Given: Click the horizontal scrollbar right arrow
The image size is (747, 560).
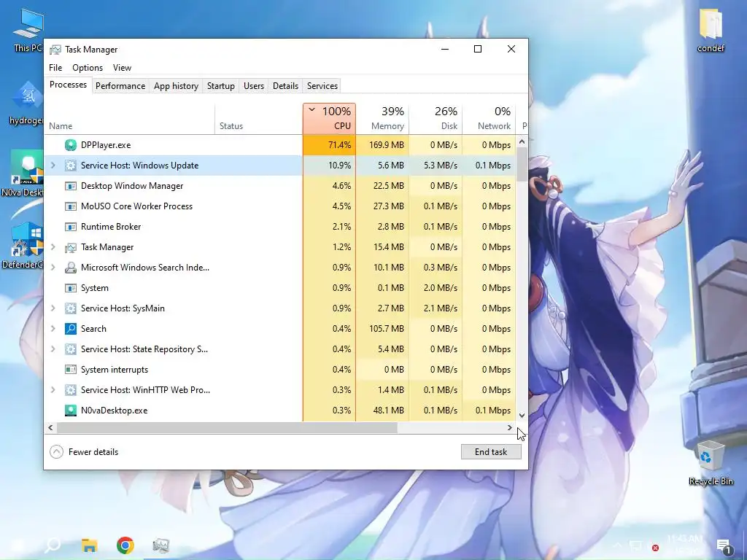Looking at the screenshot, I should click(x=510, y=427).
